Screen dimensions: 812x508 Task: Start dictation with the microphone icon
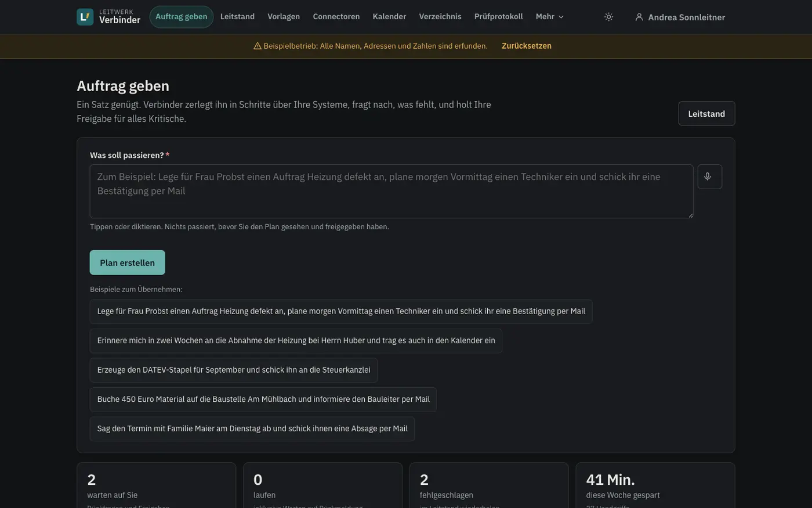tap(709, 176)
